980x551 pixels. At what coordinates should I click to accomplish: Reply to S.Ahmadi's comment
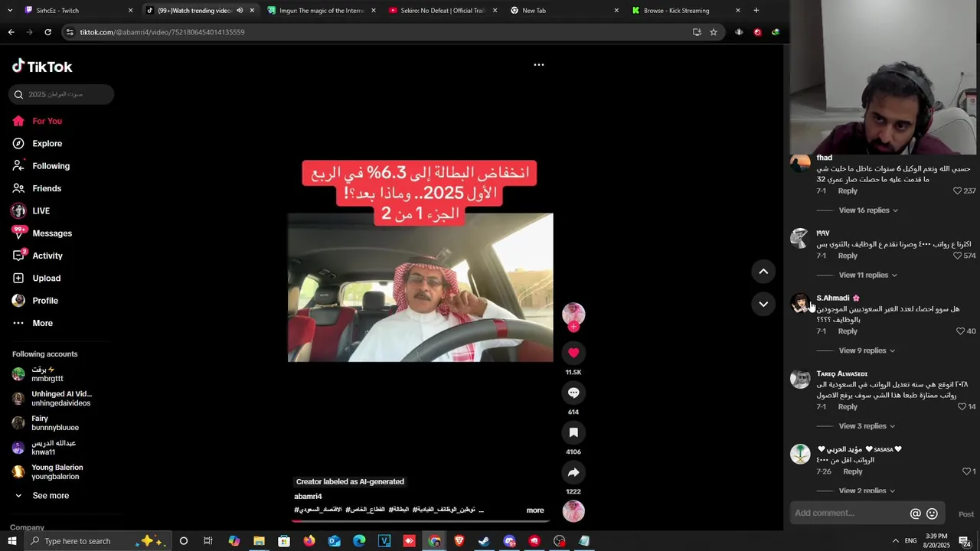pyautogui.click(x=848, y=331)
